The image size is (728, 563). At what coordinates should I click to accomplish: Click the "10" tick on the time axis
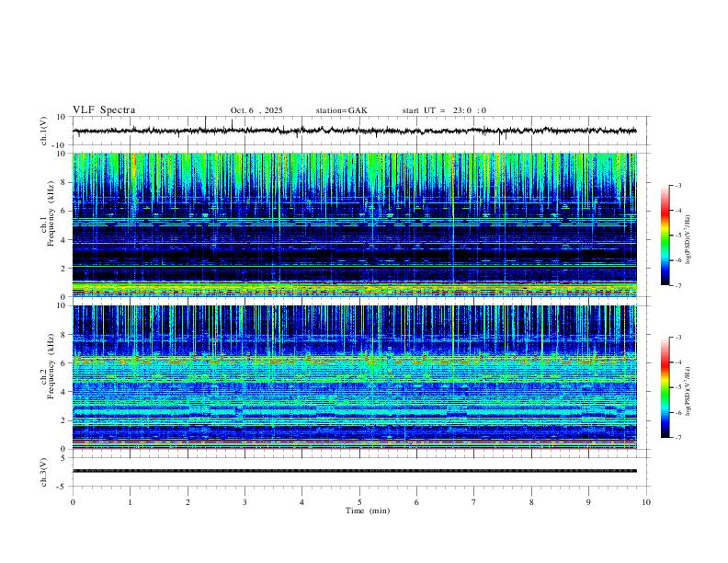(x=646, y=502)
